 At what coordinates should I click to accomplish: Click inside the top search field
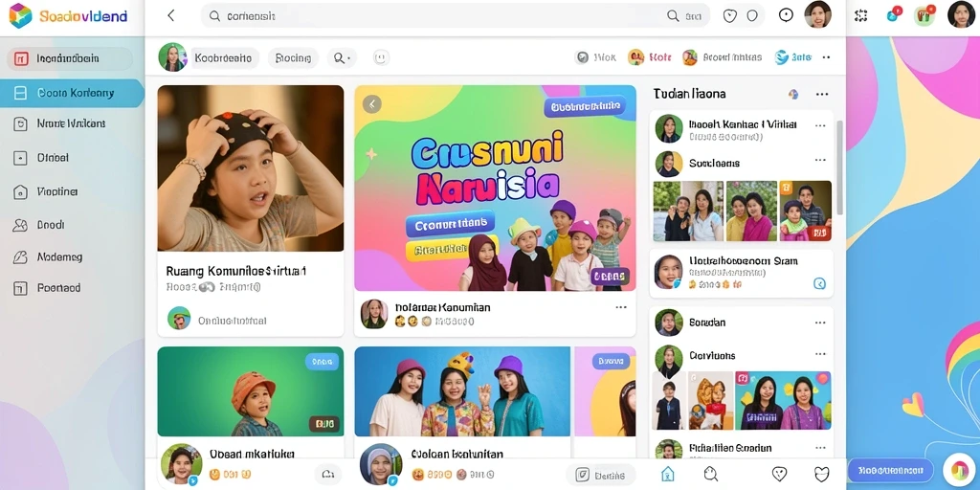coord(455,16)
